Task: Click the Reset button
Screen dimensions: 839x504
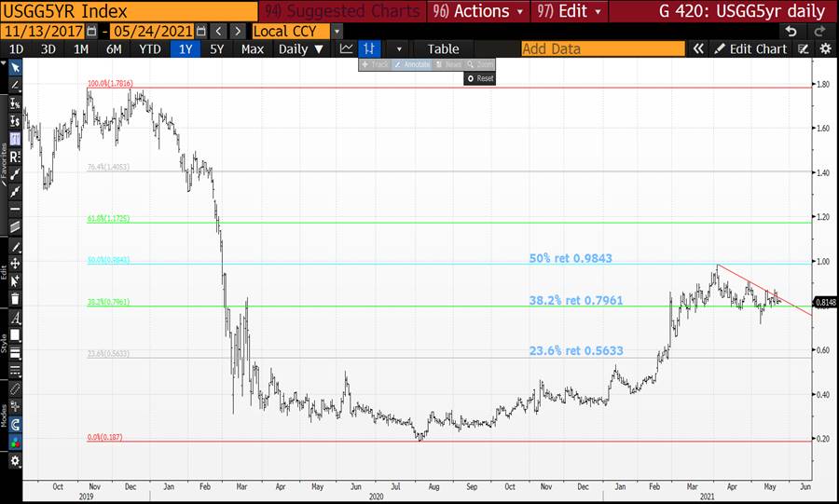Action: pos(479,79)
